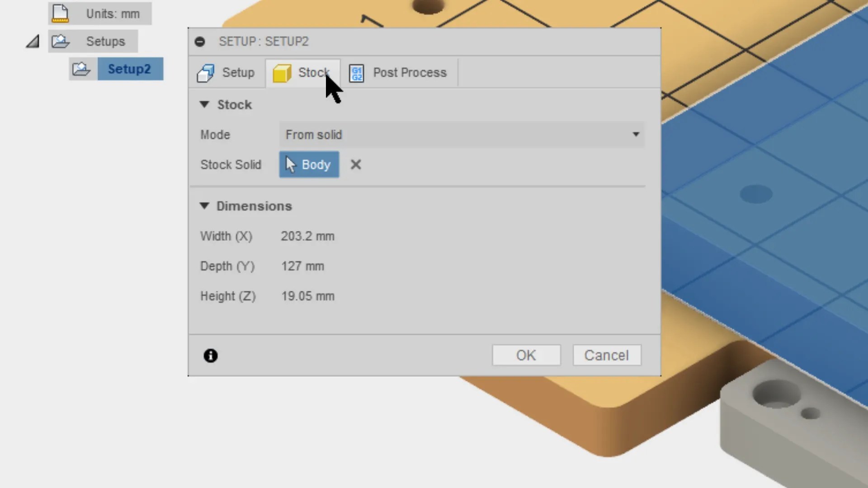Collapse the Dimensions section
The width and height of the screenshot is (868, 488).
click(205, 206)
